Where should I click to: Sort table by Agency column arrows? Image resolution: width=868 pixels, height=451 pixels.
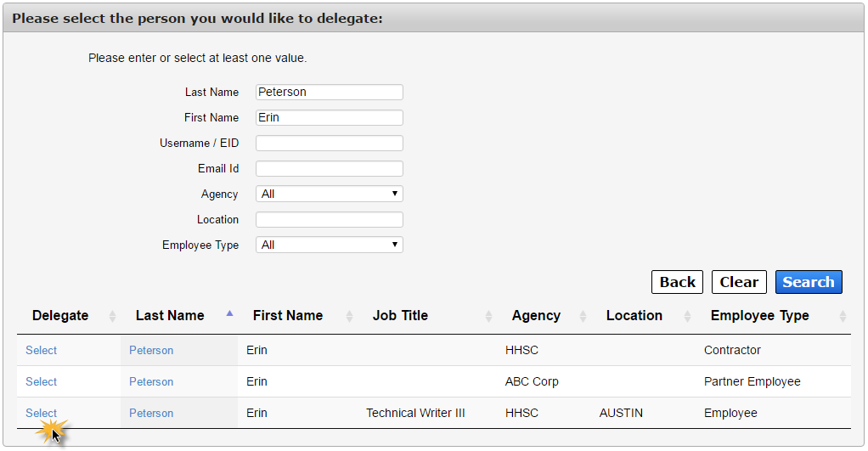[583, 316]
